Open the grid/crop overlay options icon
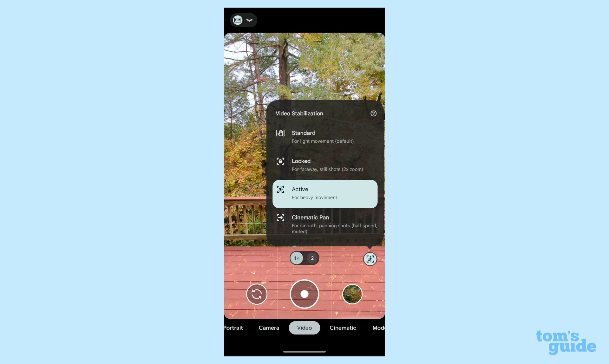The height and width of the screenshot is (364, 609). [x=370, y=258]
